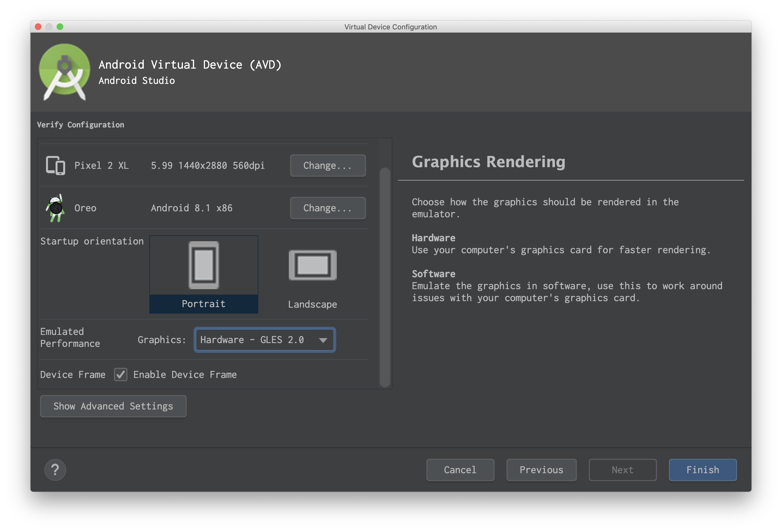
Task: Click the 'Verify Configuration' heading
Action: click(80, 125)
